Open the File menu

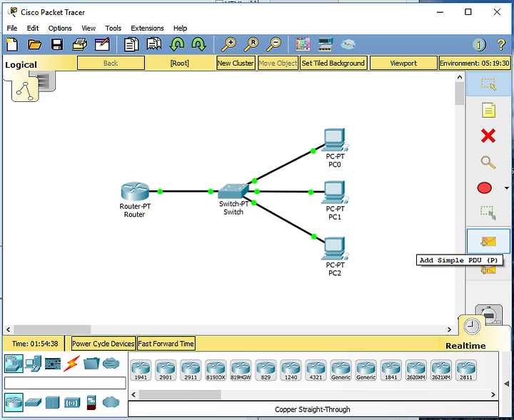coord(12,28)
